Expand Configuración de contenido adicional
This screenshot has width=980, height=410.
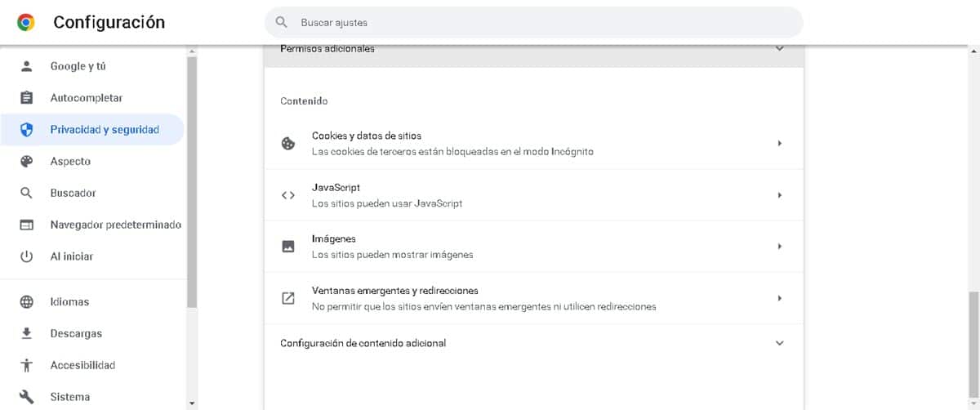(x=779, y=343)
